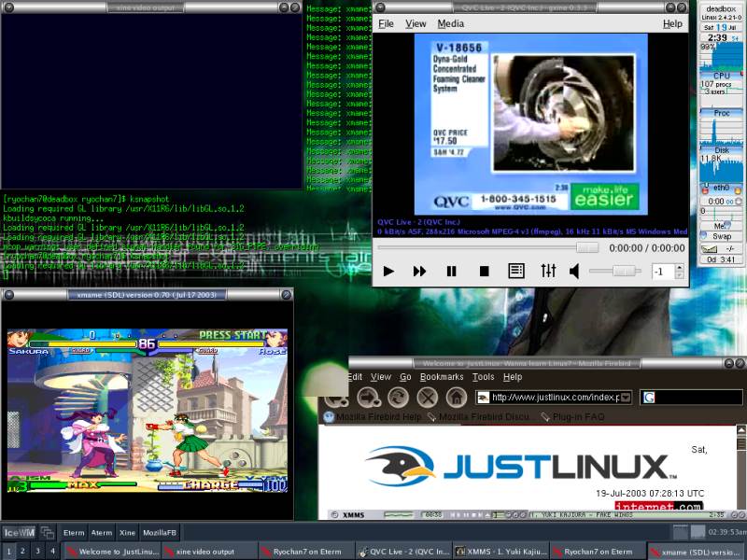Click the internet.com banner link
747x560 pixels.
coord(658,506)
